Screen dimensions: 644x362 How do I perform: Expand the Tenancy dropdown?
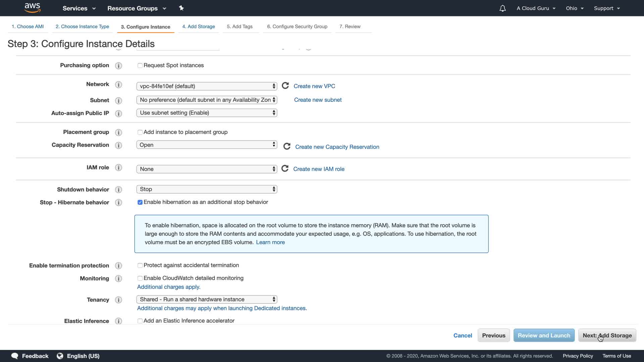pos(207,300)
